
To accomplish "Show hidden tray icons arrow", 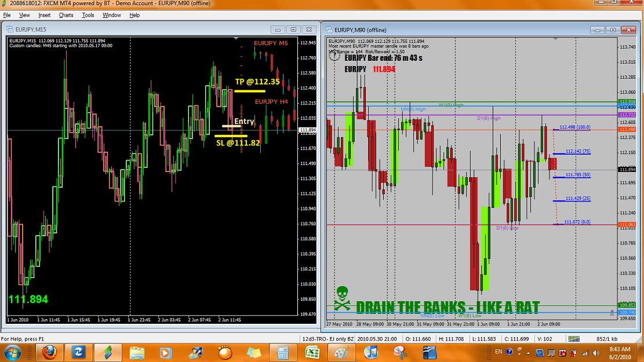I will 528,353.
